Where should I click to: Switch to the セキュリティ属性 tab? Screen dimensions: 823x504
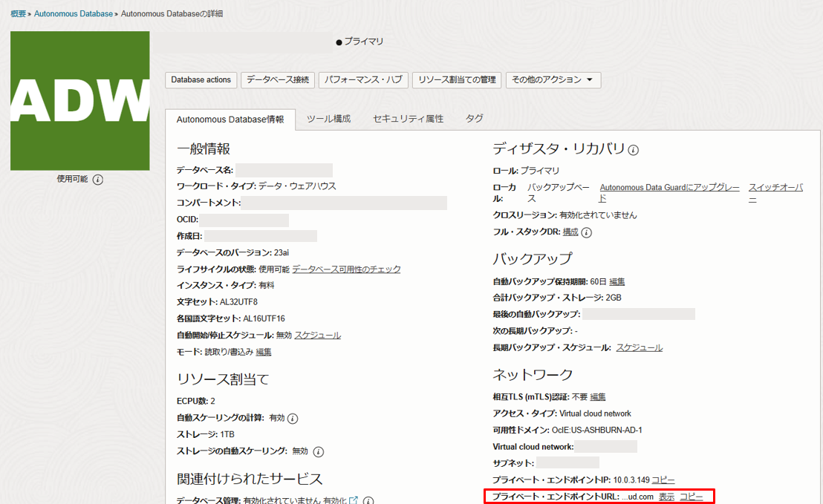(x=408, y=119)
